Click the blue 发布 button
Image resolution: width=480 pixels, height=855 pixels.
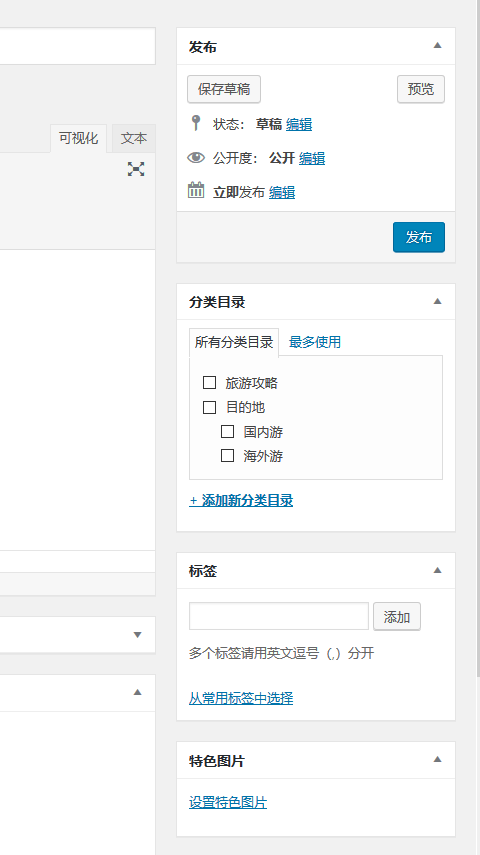click(419, 237)
